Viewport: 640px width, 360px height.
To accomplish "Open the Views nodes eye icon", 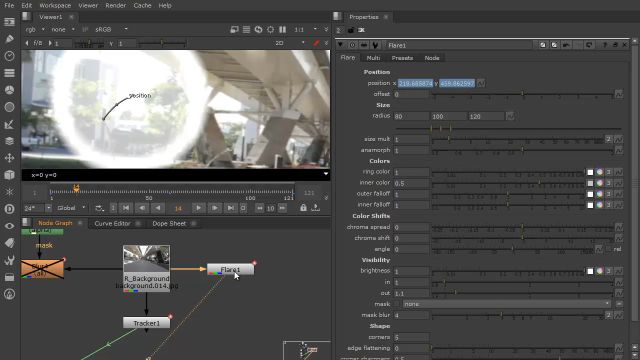I will (9, 226).
